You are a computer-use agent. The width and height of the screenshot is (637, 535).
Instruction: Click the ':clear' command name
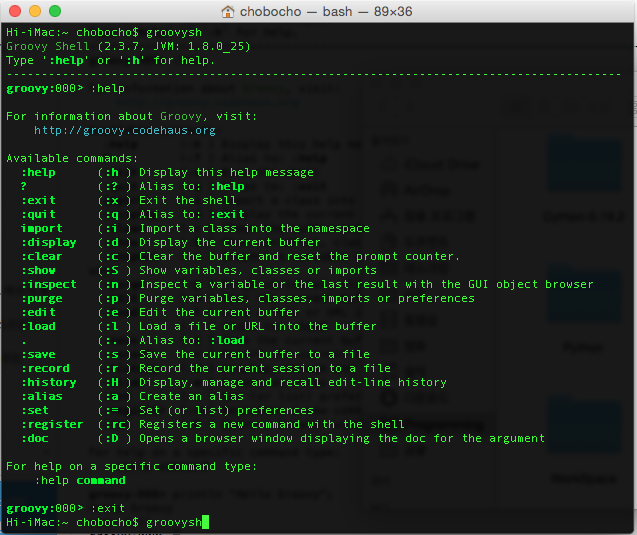[42, 256]
